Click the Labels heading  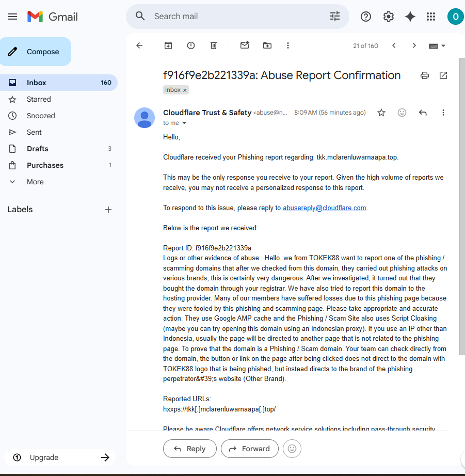pos(20,210)
